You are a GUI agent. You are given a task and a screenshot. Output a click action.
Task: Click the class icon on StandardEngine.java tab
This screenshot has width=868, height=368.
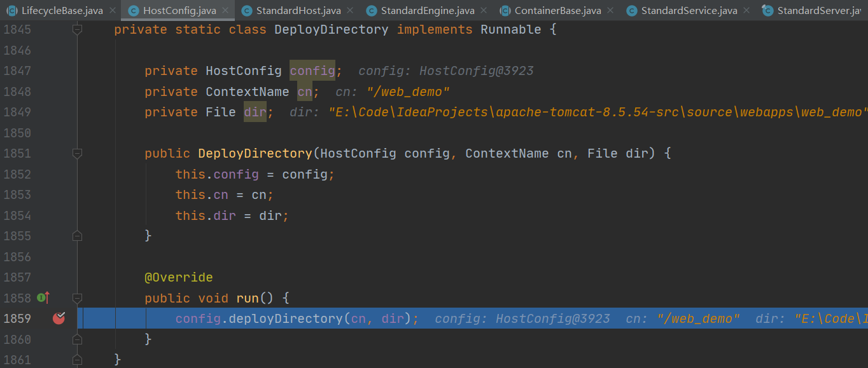[371, 11]
